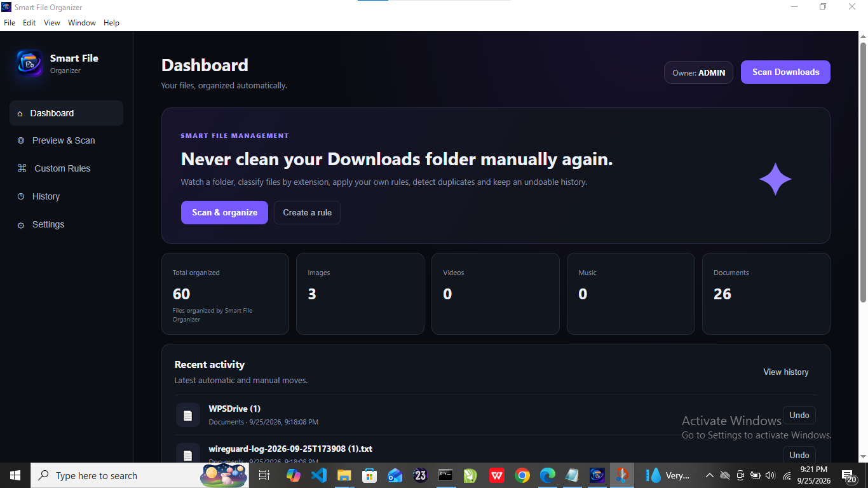Image resolution: width=868 pixels, height=488 pixels.
Task: Open the Copilot icon in taskbar
Action: 294,475
